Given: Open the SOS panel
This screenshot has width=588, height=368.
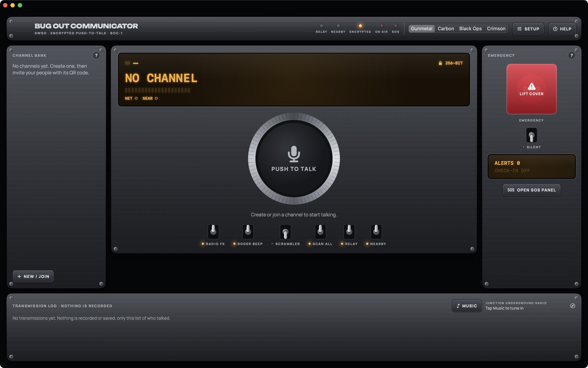Looking at the screenshot, I should (x=531, y=190).
